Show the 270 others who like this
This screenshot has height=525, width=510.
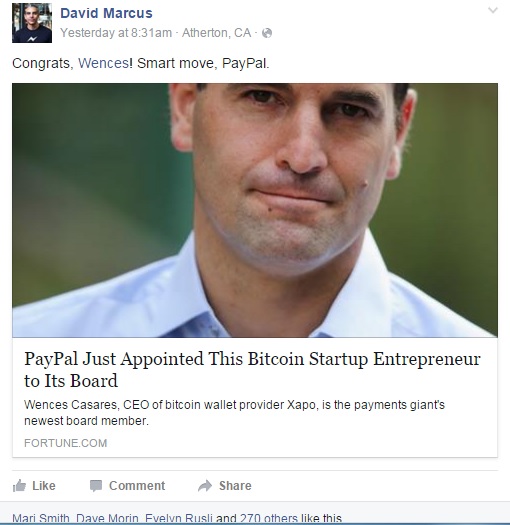tap(269, 519)
